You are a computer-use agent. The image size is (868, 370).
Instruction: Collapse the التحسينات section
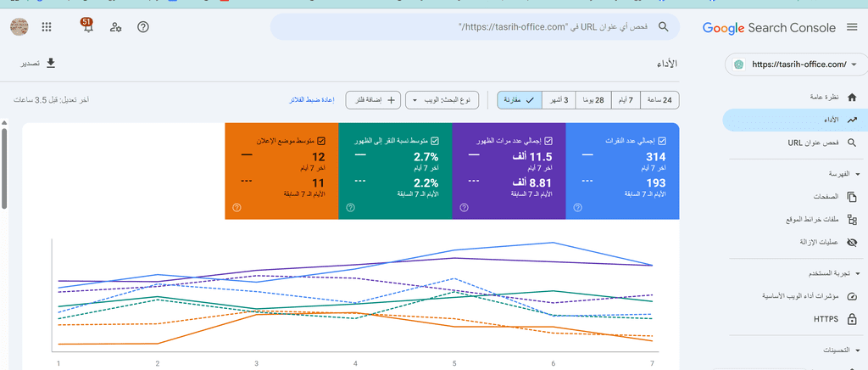click(858, 350)
